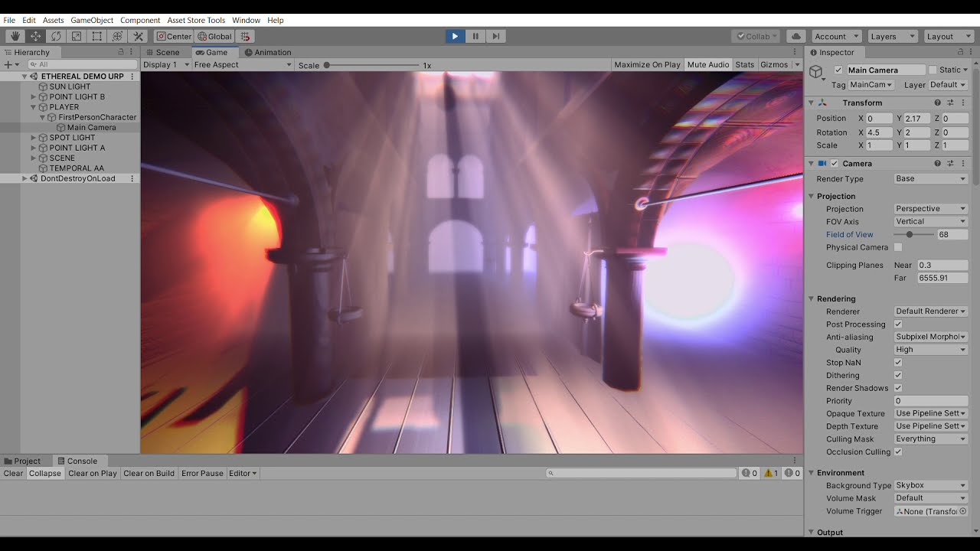Open the Layers dropdown

coord(893,36)
